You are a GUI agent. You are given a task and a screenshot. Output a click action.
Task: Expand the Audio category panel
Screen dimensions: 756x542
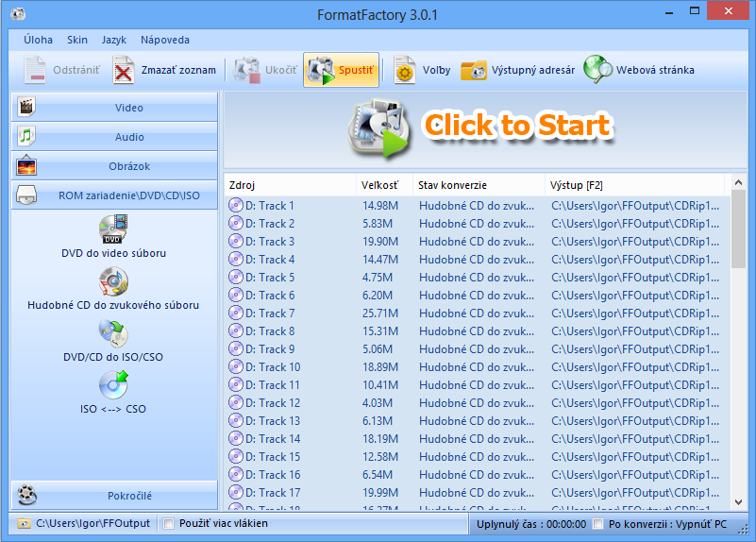coord(114,137)
